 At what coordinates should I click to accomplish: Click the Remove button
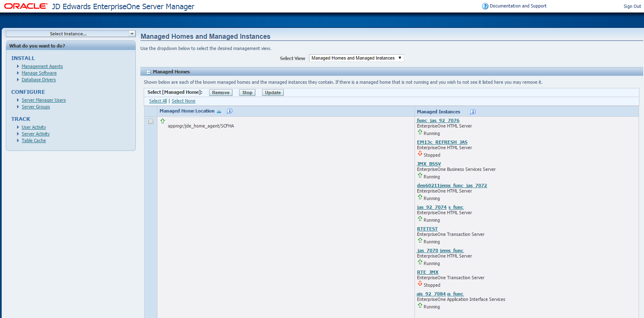221,93
